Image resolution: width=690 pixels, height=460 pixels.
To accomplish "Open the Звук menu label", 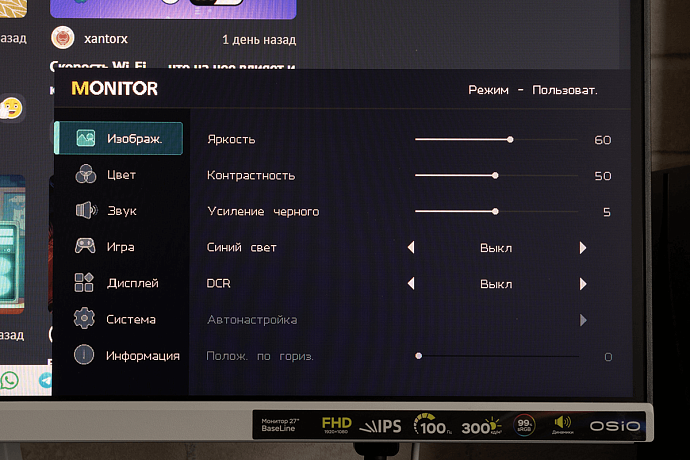I will click(121, 211).
